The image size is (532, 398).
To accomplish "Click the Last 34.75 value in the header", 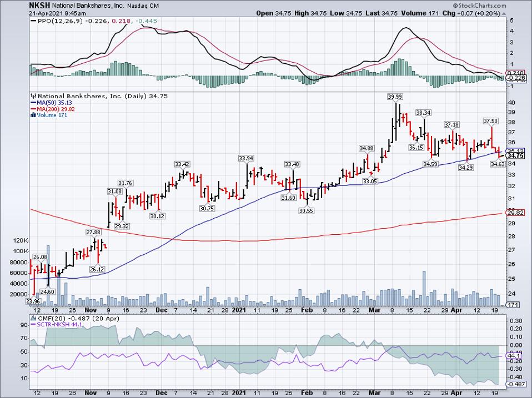I will point(382,13).
